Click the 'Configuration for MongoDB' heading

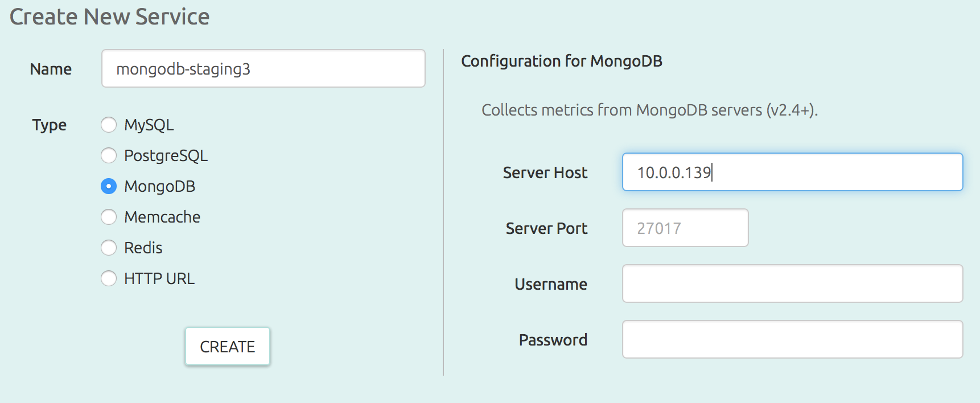(x=562, y=61)
